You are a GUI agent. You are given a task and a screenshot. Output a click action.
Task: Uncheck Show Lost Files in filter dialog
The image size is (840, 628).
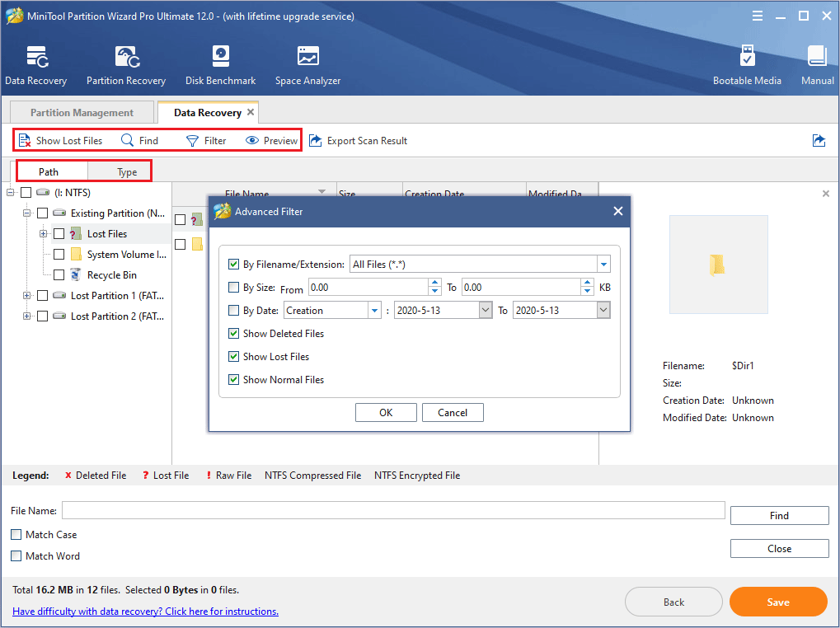tap(233, 357)
